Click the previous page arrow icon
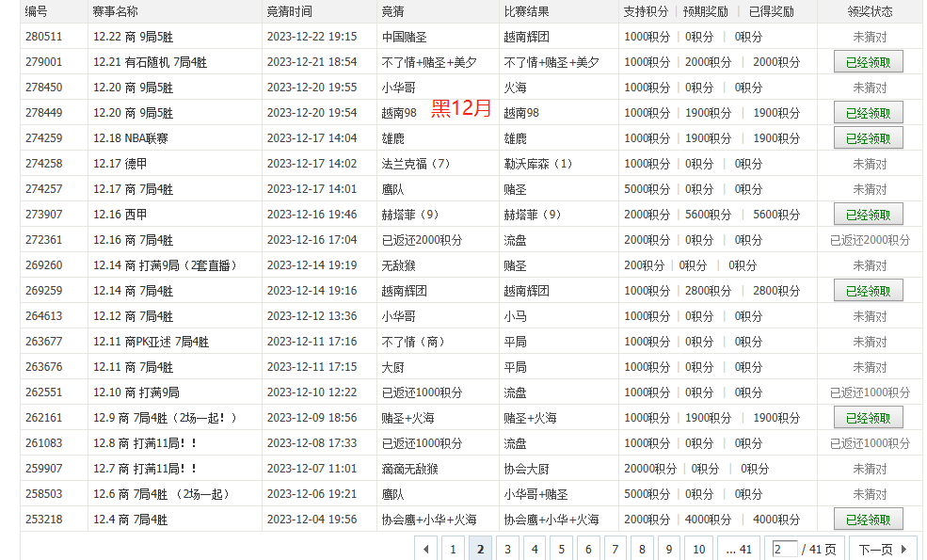 [x=426, y=547]
